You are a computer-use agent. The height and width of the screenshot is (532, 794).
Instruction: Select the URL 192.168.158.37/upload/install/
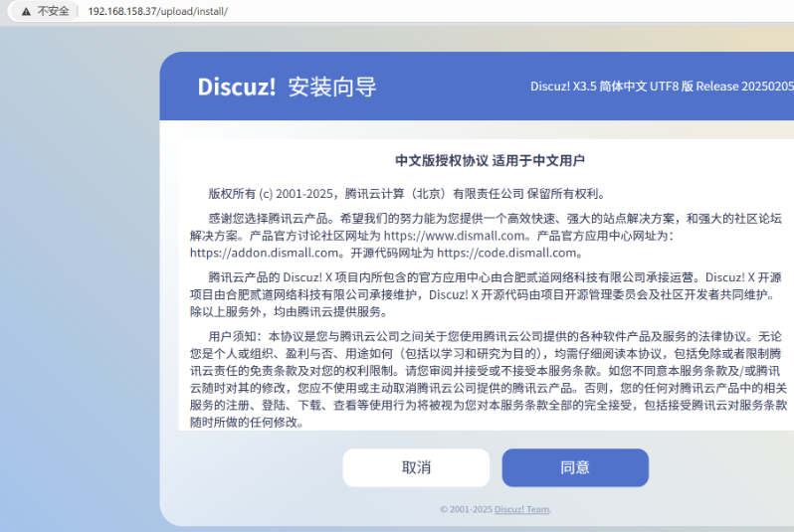[157, 11]
